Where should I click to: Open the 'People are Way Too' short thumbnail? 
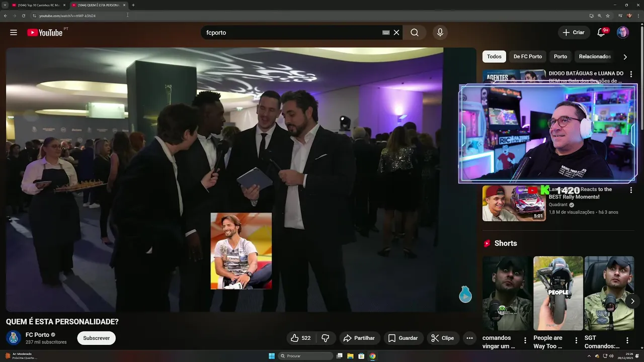pos(558,294)
